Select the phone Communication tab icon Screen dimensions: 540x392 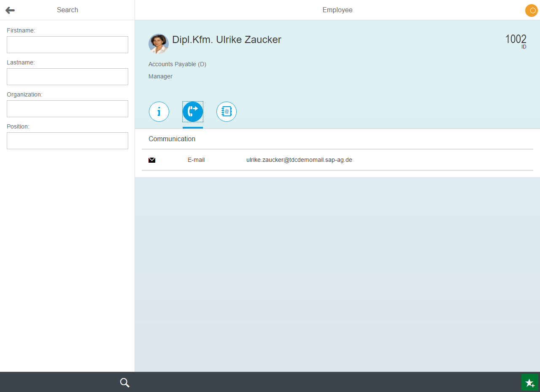[x=193, y=112]
